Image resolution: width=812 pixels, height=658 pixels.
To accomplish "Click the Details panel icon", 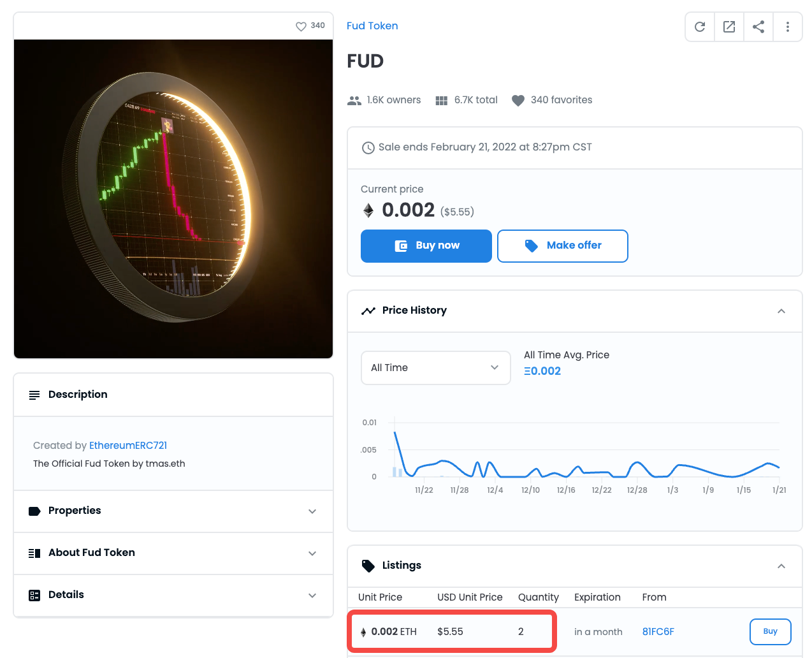I will (34, 596).
